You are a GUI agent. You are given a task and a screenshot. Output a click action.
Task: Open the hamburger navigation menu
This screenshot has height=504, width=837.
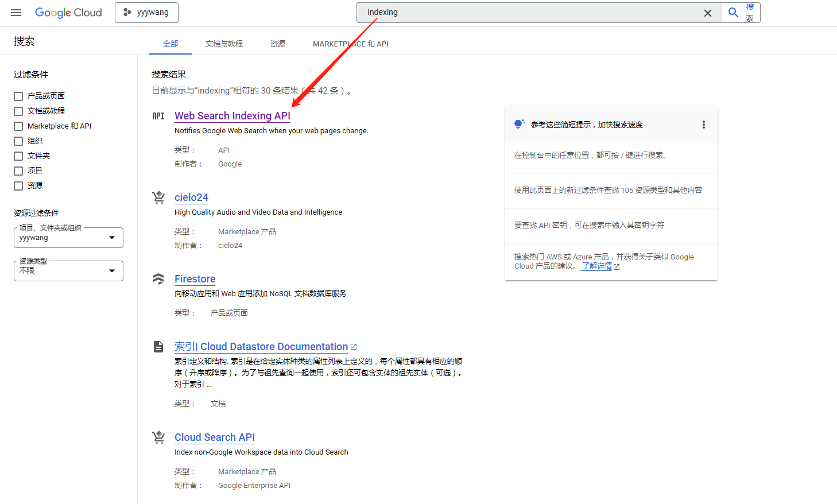click(x=16, y=13)
